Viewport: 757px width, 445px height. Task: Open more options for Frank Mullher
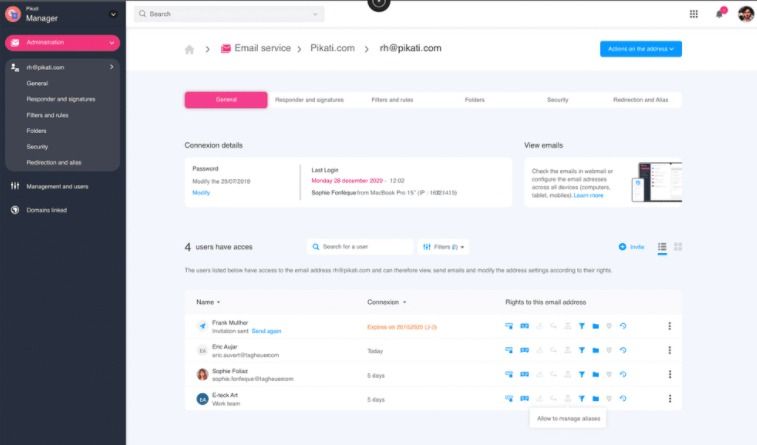[670, 326]
